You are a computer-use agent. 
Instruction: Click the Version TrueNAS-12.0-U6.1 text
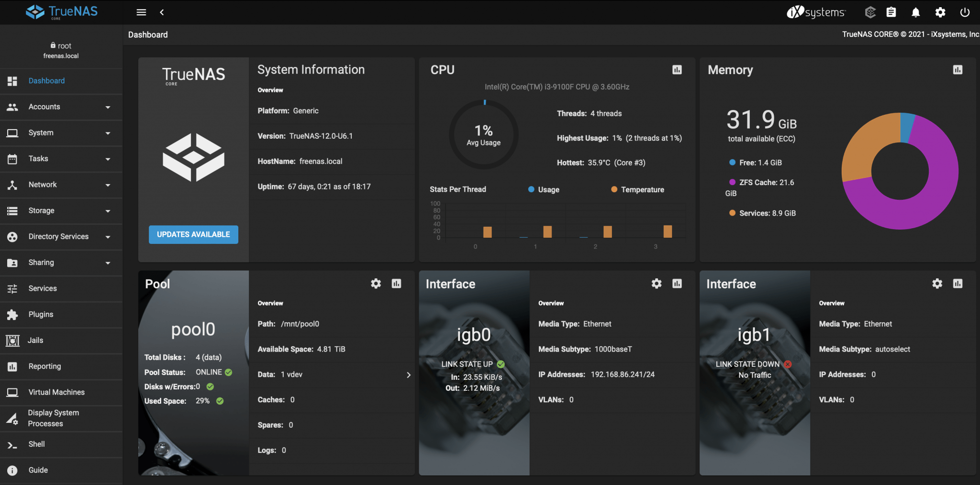point(305,136)
